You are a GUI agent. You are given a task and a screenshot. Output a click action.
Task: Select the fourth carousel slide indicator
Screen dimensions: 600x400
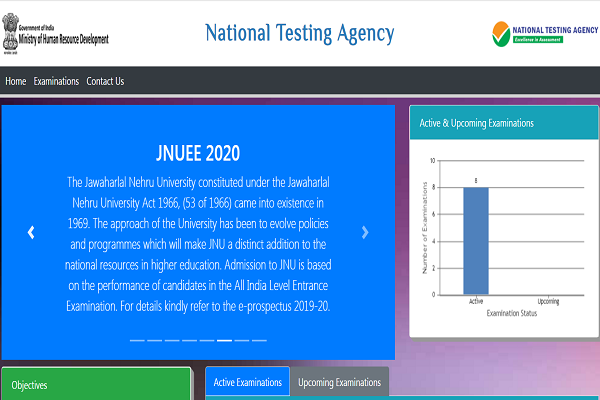tap(189, 340)
